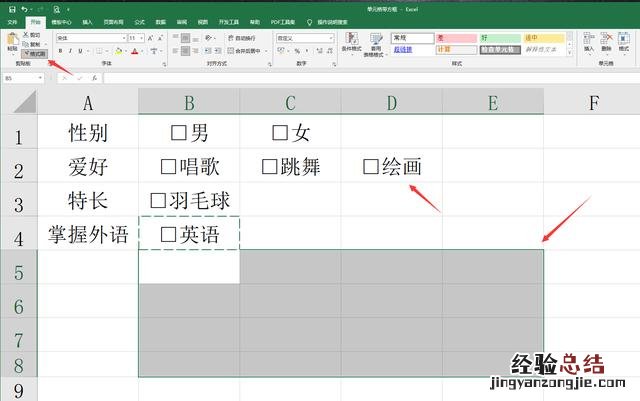The image size is (640, 401).
Task: Click the Paste (粘贴) icon
Action: [11, 42]
